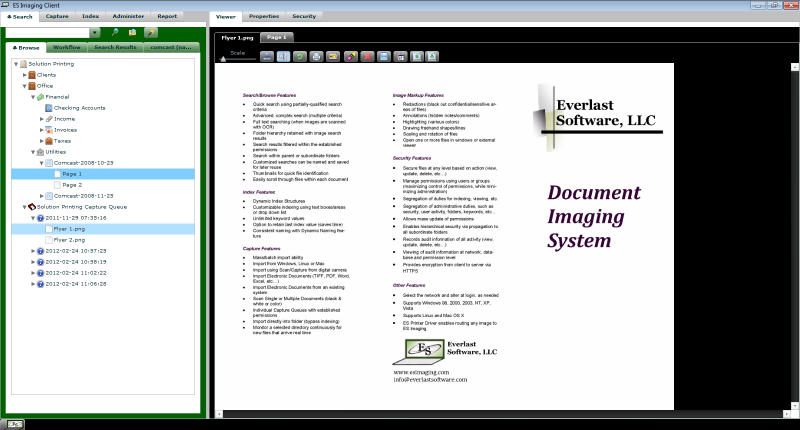Click the Scale slider handle
This screenshot has width=800, height=430.
223,59
